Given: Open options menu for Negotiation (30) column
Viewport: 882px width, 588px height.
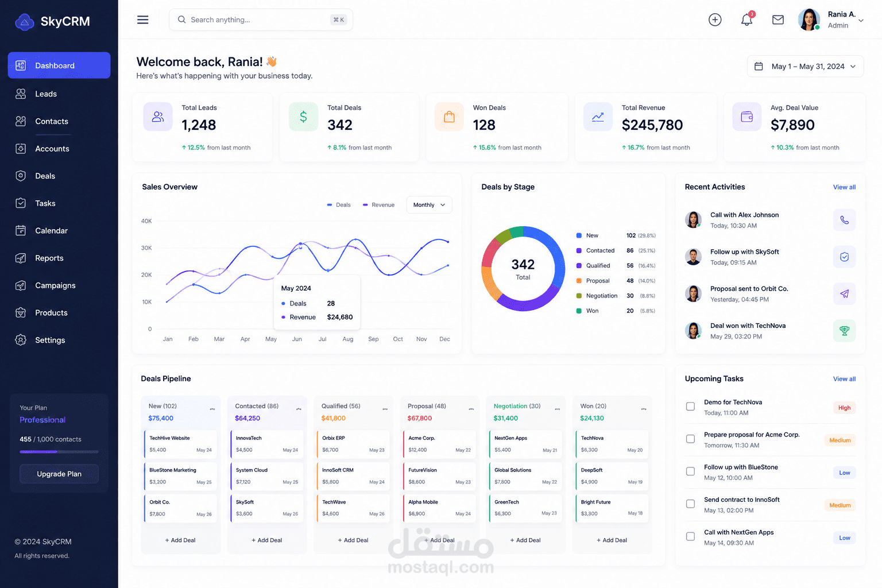Looking at the screenshot, I should (557, 409).
